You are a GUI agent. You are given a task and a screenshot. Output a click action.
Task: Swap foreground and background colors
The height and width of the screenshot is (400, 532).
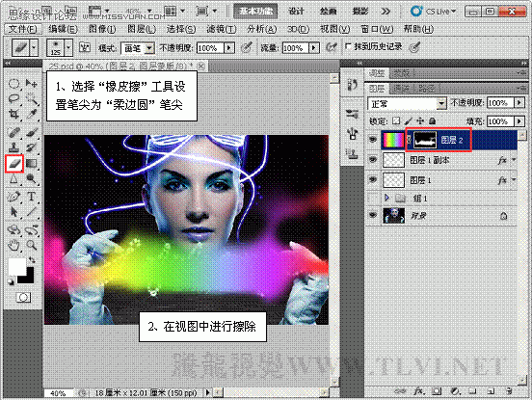32,260
